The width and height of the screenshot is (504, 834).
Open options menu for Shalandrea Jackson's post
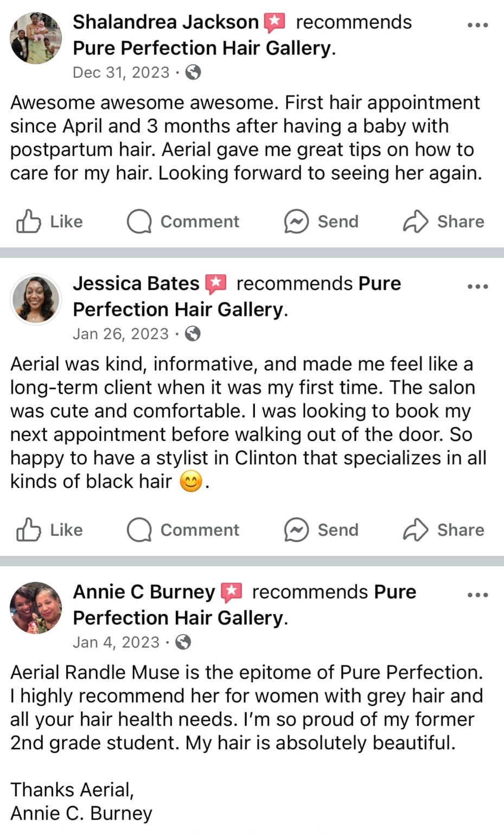click(x=477, y=25)
